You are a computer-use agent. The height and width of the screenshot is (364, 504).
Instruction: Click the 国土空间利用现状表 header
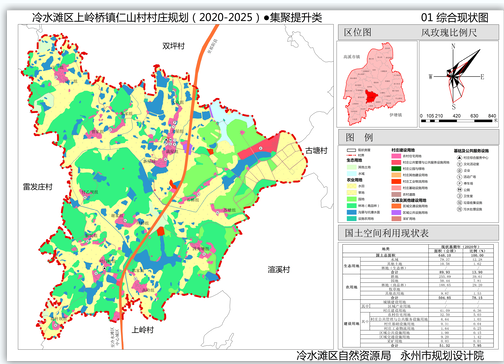click(387, 233)
